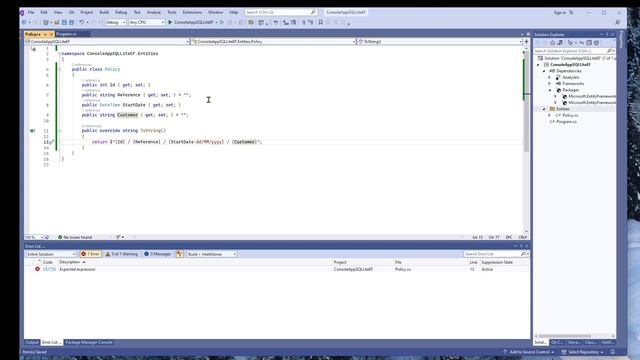640x360 pixels.
Task: Open the Build menu
Action: point(104,12)
